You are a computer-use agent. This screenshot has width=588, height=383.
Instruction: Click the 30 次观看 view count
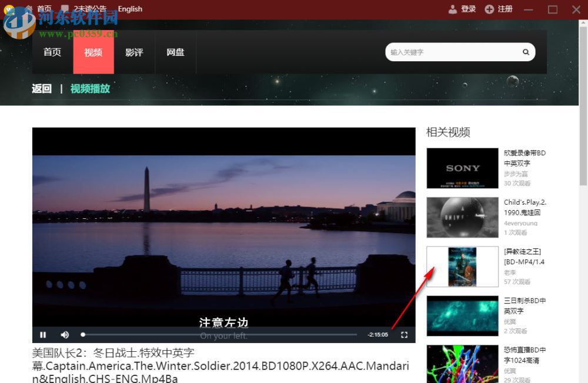[517, 183]
